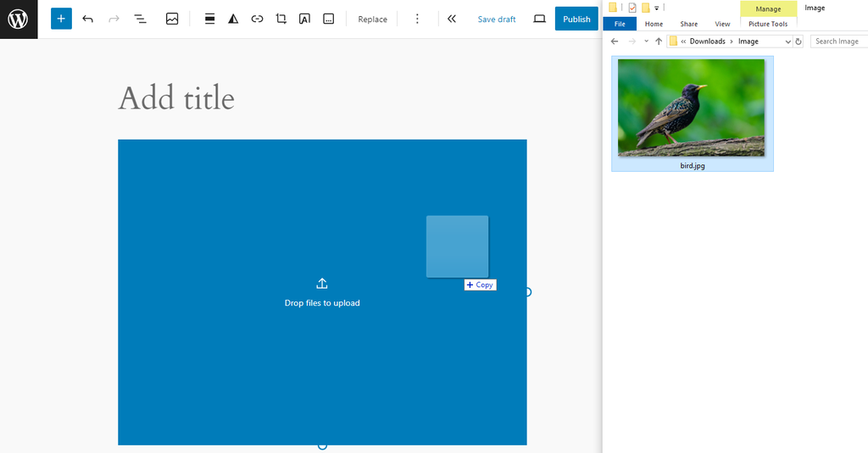Viewport: 868px width, 453px height.
Task: Click the WordPress logo icon
Action: 19,19
